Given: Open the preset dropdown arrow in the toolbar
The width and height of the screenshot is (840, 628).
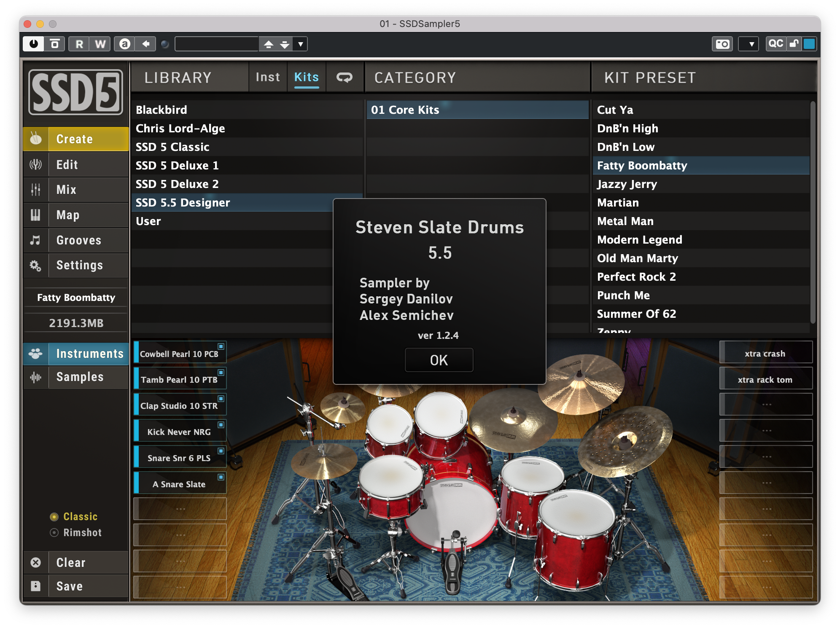Looking at the screenshot, I should pyautogui.click(x=300, y=44).
